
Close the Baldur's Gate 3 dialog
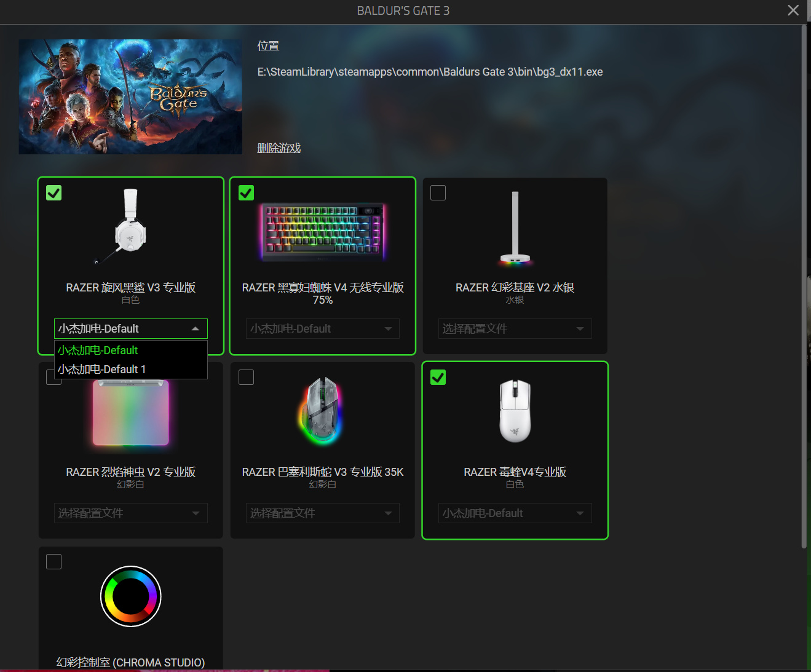pos(793,10)
